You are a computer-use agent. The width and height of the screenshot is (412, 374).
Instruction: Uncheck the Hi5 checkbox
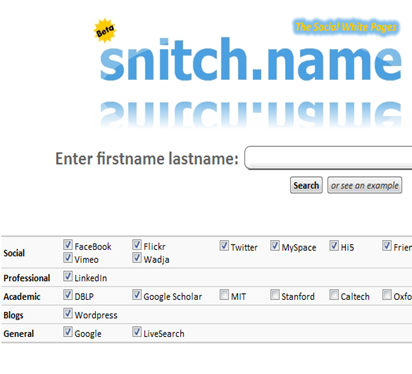pos(334,246)
